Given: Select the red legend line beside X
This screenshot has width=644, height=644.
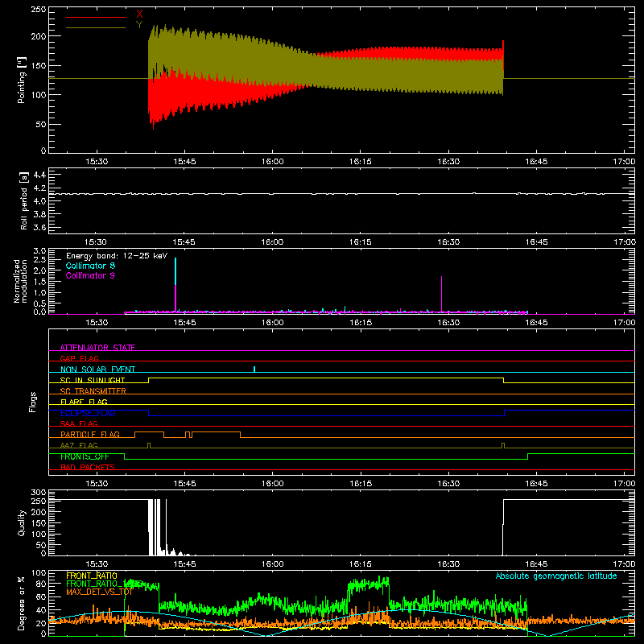Looking at the screenshot, I should 96,17.
